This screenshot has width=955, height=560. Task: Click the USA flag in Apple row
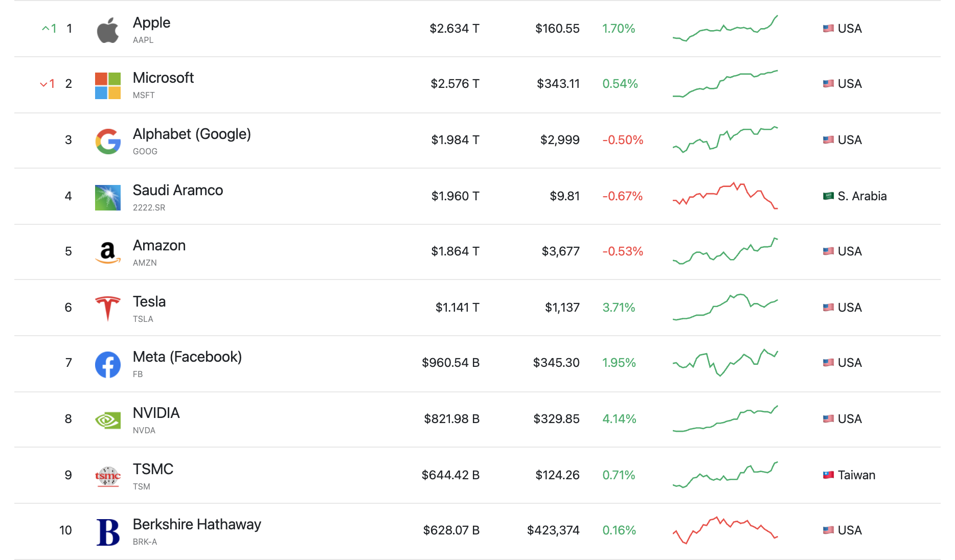click(x=828, y=29)
